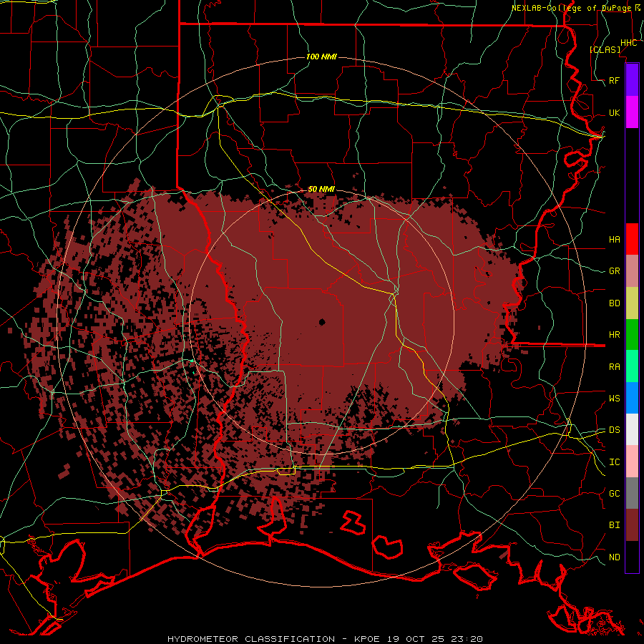Pick the RA light-green legend swatch

pyautogui.click(x=632, y=366)
